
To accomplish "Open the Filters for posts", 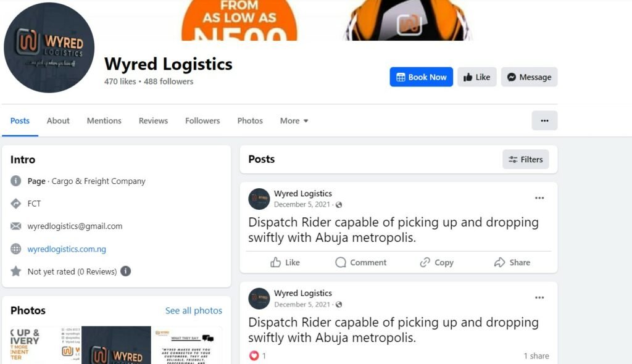I will coord(526,159).
